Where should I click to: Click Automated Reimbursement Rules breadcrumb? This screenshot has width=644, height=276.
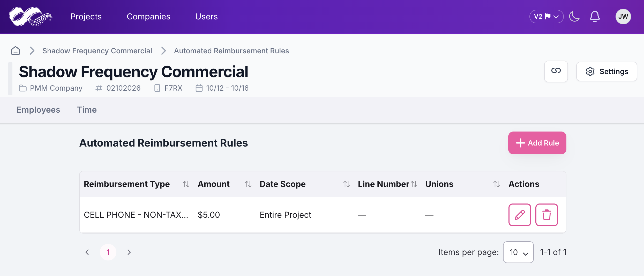point(231,51)
